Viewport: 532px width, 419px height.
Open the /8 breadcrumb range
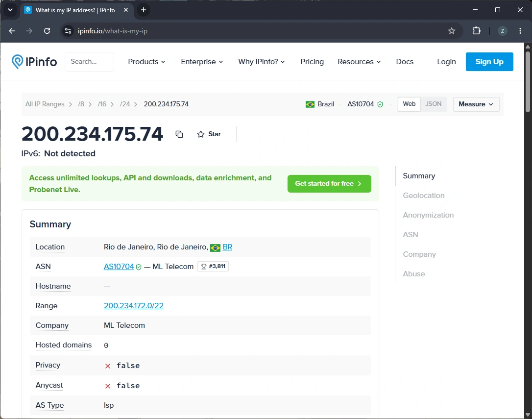[x=81, y=104]
